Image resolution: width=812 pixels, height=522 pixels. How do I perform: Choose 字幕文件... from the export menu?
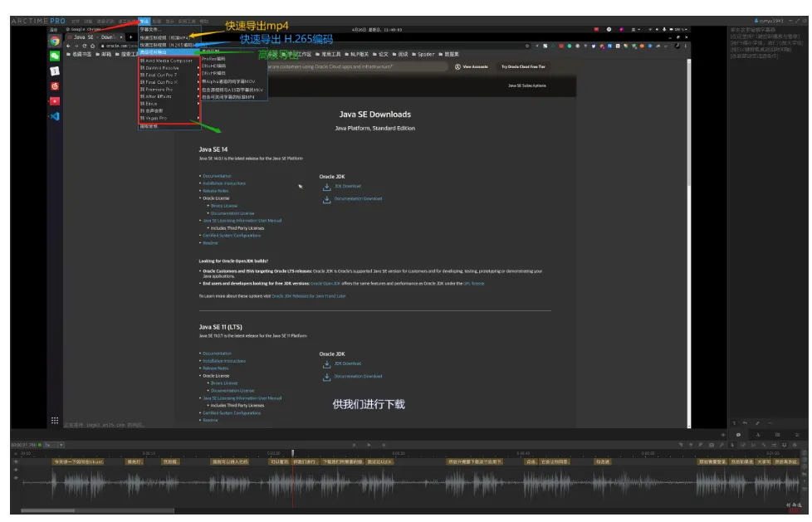pos(169,30)
